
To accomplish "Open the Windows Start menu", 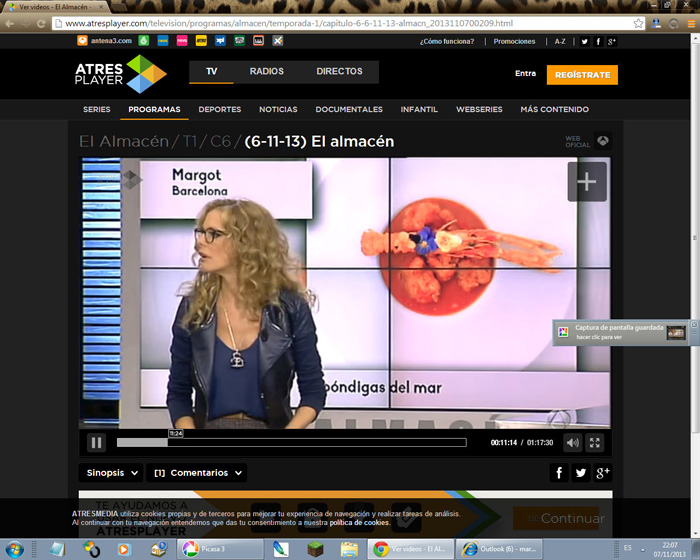I will tap(14, 549).
